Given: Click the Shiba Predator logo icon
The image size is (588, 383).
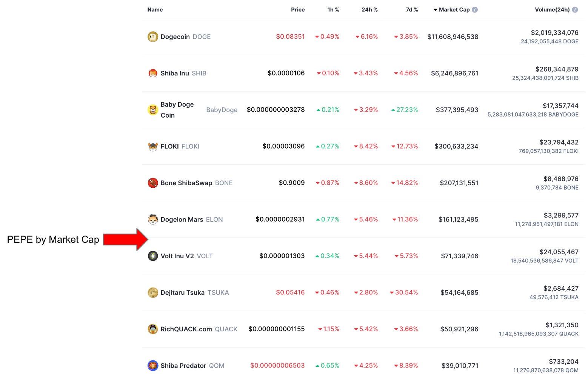Looking at the screenshot, I should tap(152, 365).
